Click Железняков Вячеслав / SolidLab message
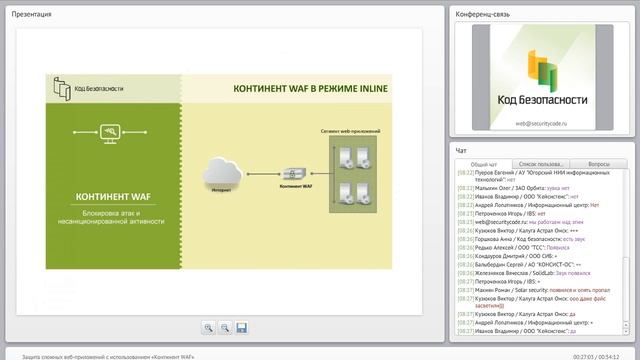 coord(524,273)
